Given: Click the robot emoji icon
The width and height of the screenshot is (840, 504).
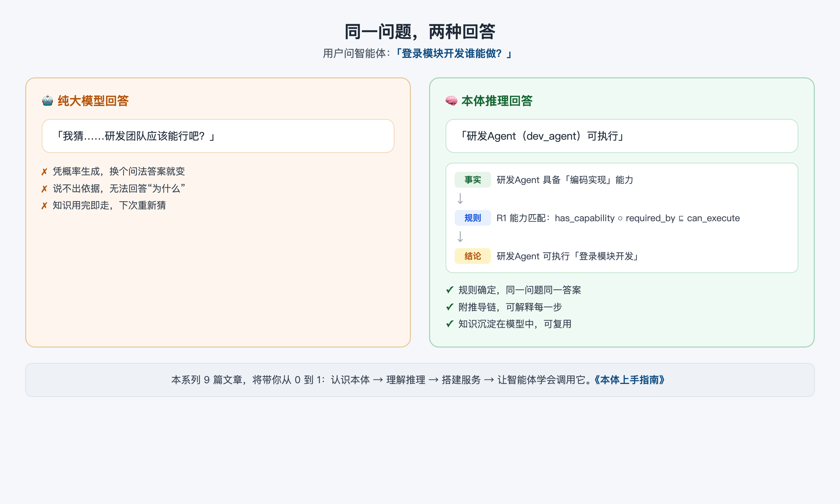Looking at the screenshot, I should pyautogui.click(x=48, y=101).
